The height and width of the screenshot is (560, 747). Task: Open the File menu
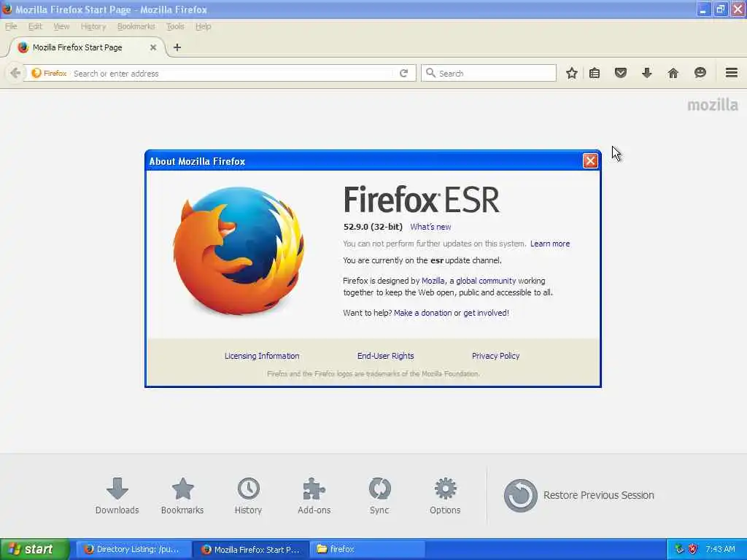pos(11,27)
